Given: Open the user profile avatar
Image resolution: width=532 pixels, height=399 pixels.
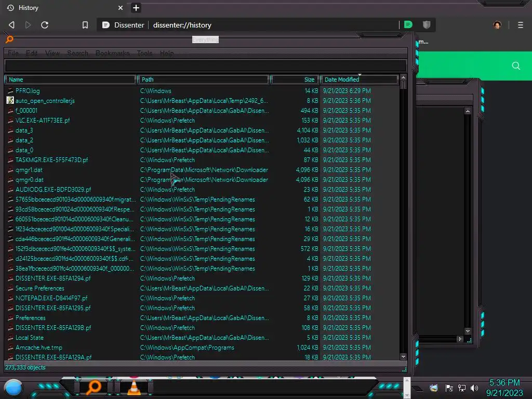Looking at the screenshot, I should coord(497,25).
